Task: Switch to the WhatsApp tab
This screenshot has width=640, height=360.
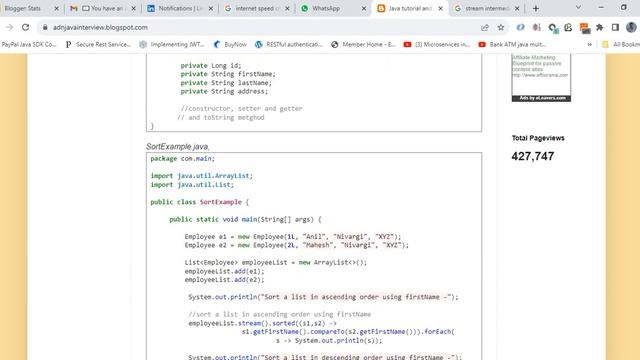Action: click(x=333, y=8)
